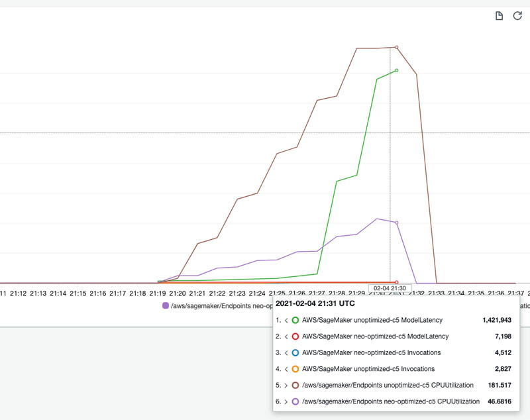Screen dimensions: 530x420
Task: Click orange circle for unoptimized-c5 Invocations
Action: pos(295,368)
